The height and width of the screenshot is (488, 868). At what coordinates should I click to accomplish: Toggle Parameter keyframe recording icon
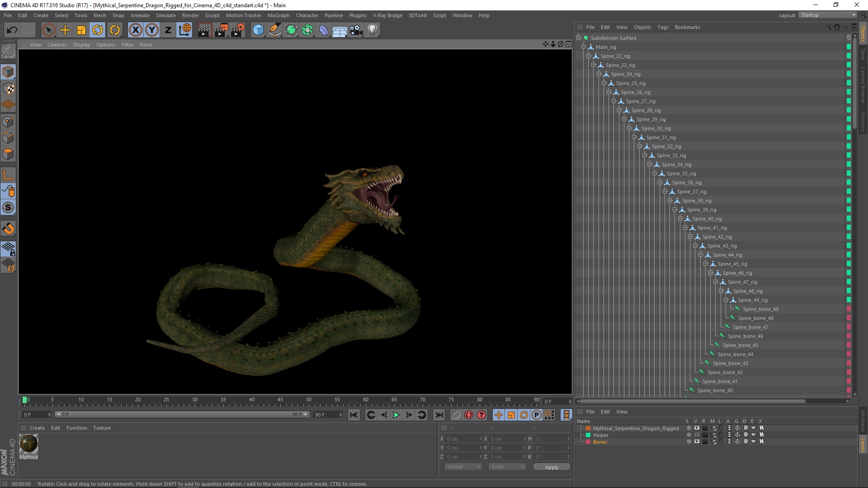pyautogui.click(x=537, y=415)
